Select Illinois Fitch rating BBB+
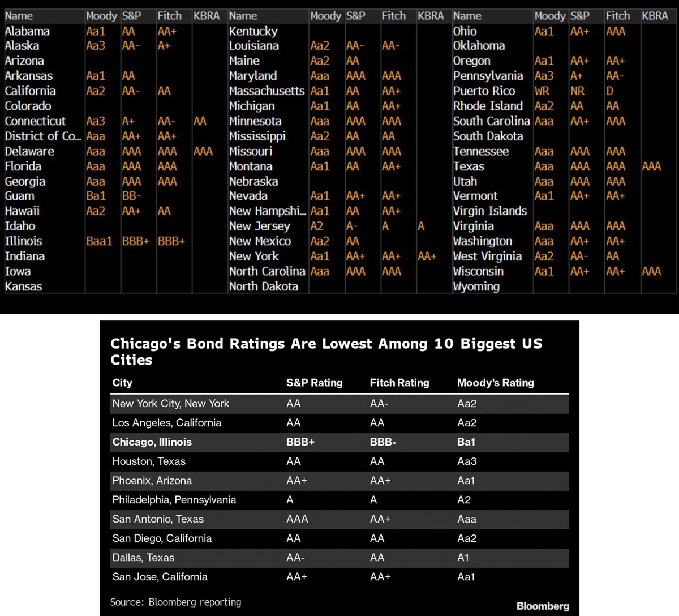This screenshot has height=616, width=679. (171, 241)
